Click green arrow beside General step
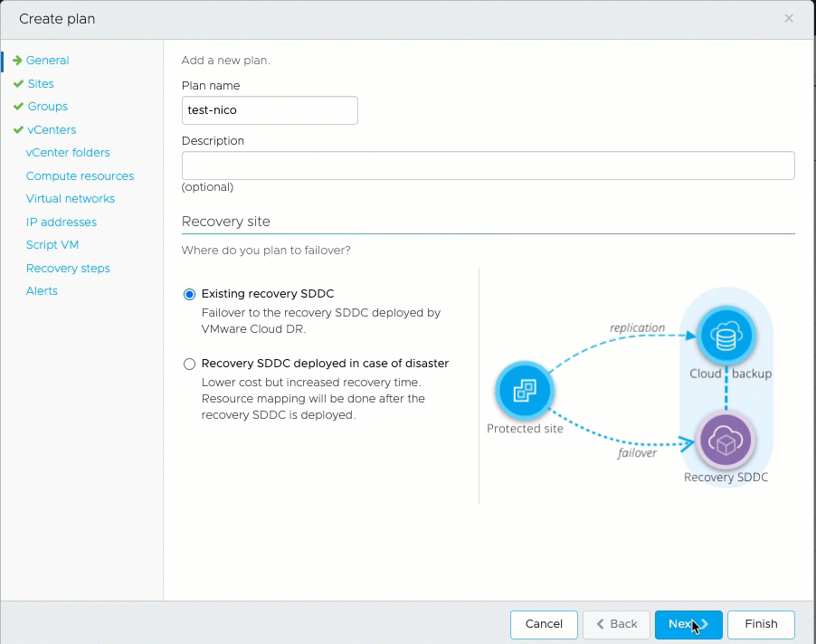 click(x=17, y=61)
